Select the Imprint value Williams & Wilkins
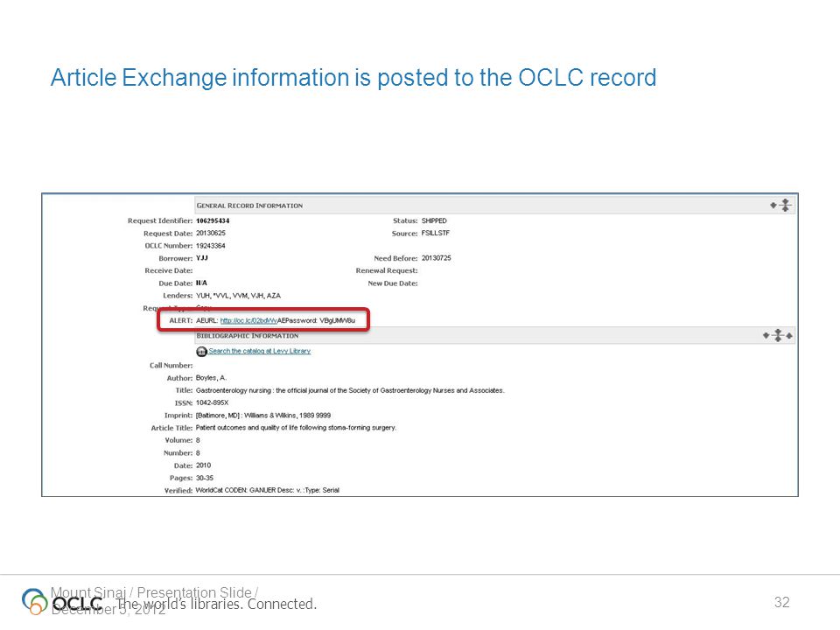840x630 pixels. 263,415
